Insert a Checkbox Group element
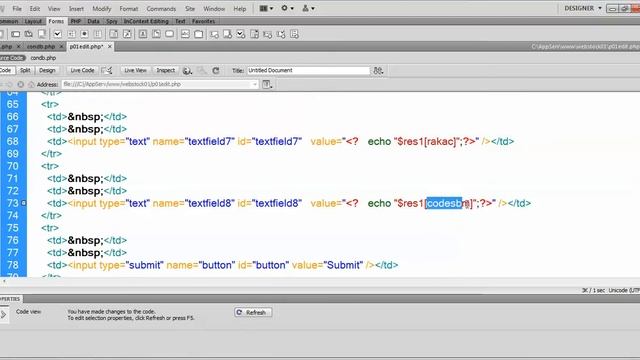 coord(71,34)
